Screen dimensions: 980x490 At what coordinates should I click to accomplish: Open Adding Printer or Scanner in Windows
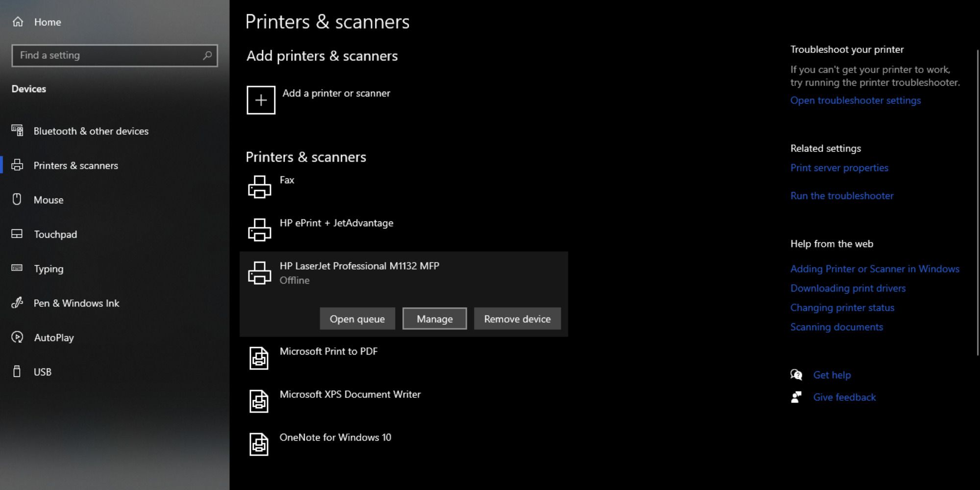tap(875, 269)
